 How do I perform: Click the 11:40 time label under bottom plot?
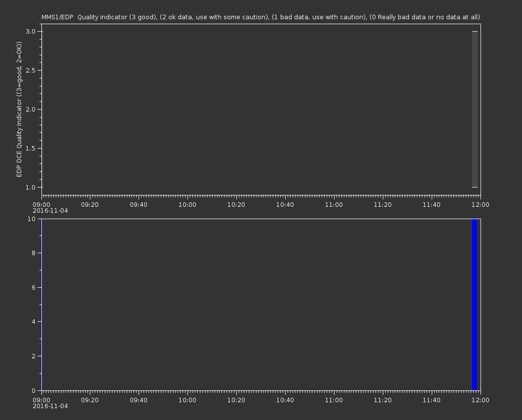pos(431,400)
